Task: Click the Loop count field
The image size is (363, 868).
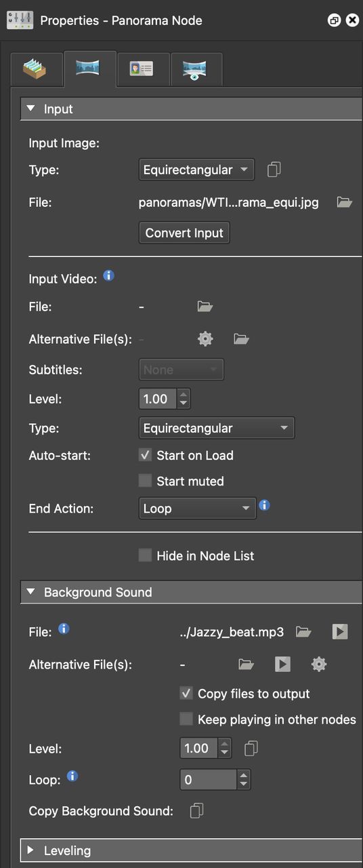Action: [209, 780]
